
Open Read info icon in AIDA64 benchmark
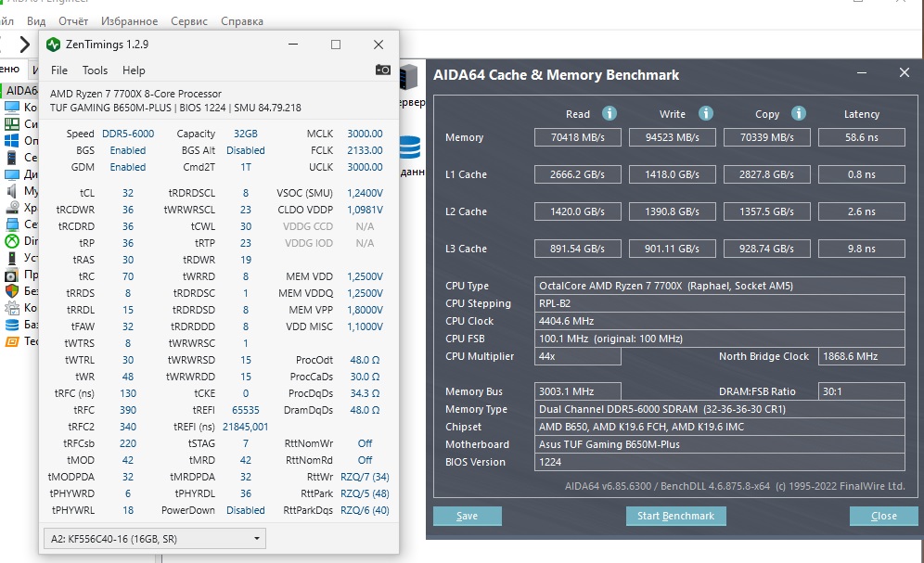pyautogui.click(x=610, y=113)
